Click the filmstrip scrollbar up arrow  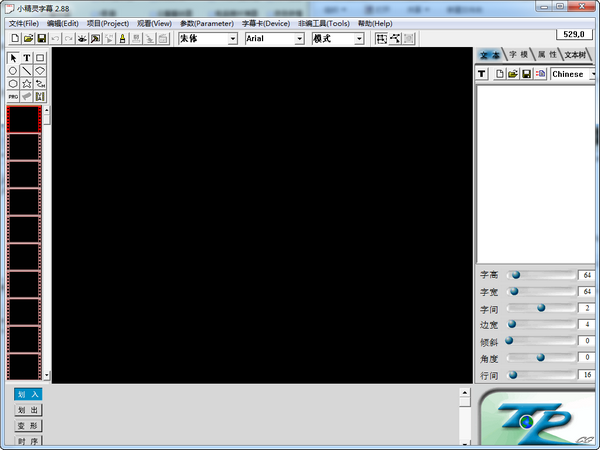click(x=47, y=110)
